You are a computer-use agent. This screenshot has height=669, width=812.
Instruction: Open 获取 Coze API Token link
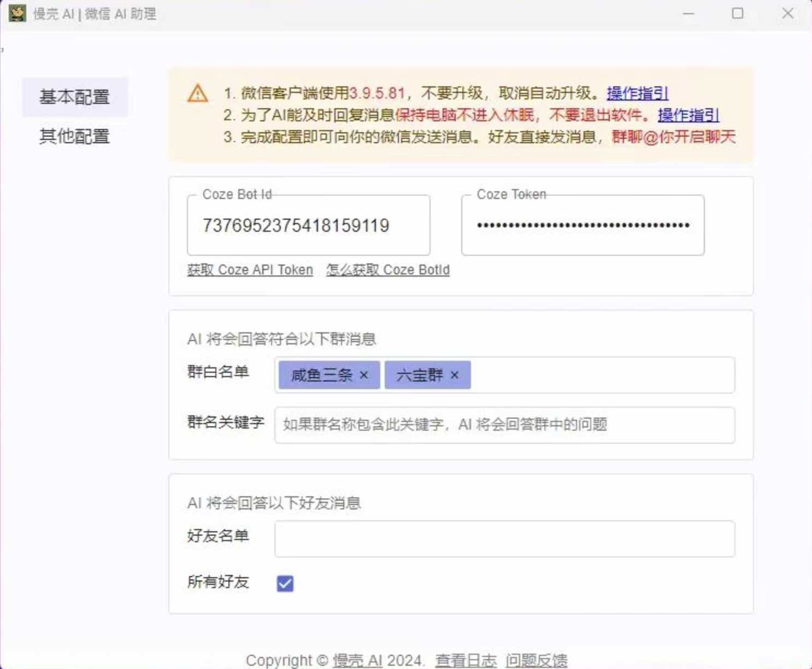pos(250,270)
